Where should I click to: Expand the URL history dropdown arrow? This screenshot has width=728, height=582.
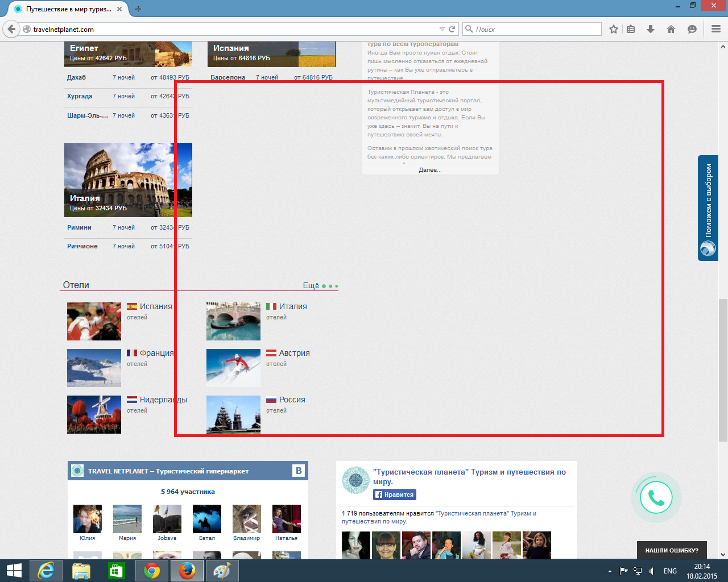tap(442, 29)
